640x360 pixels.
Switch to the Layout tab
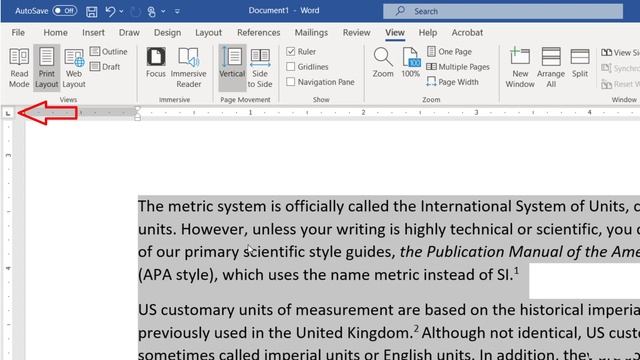pos(208,32)
